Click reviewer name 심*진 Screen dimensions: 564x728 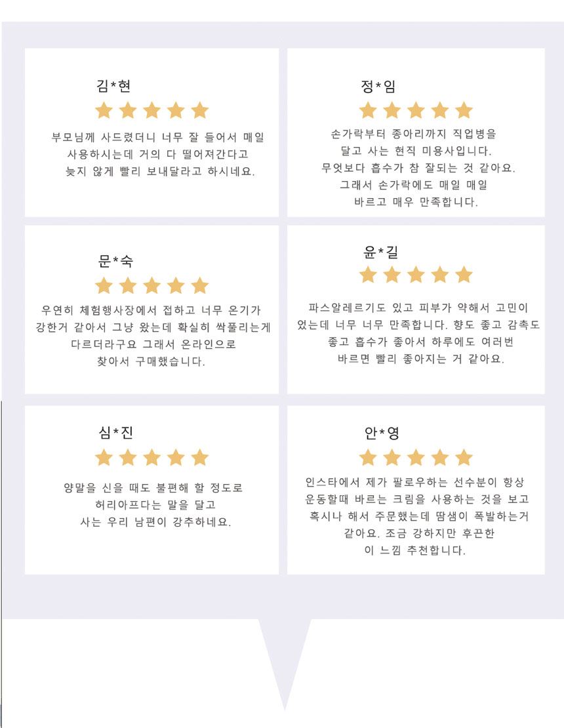pyautogui.click(x=115, y=432)
